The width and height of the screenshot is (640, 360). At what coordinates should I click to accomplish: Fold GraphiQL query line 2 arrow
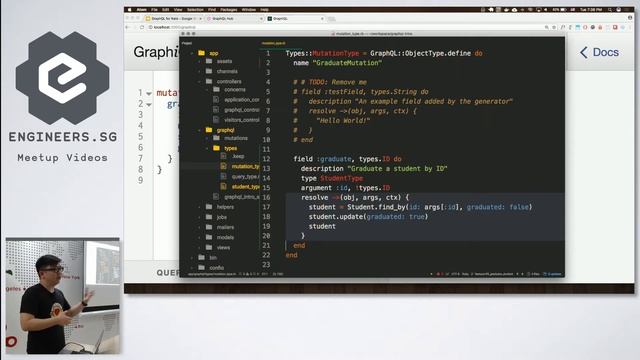pyautogui.click(x=149, y=105)
